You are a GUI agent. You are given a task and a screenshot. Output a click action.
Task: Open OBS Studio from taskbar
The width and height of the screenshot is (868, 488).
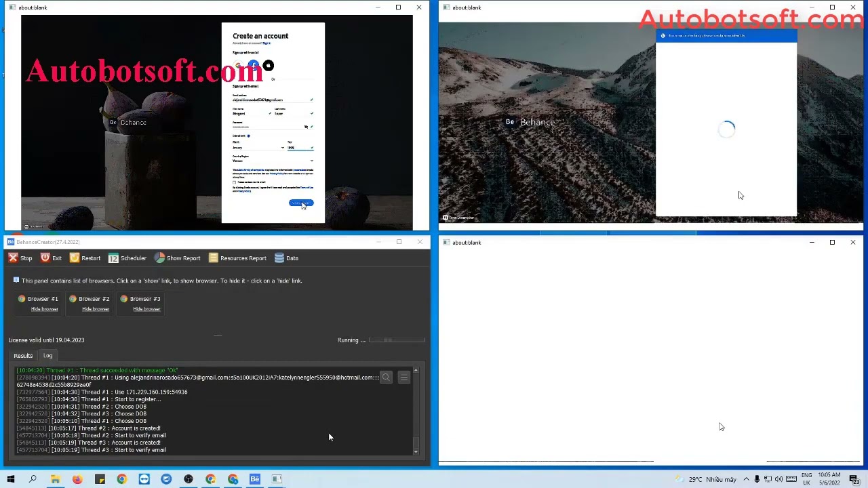pos(189,479)
